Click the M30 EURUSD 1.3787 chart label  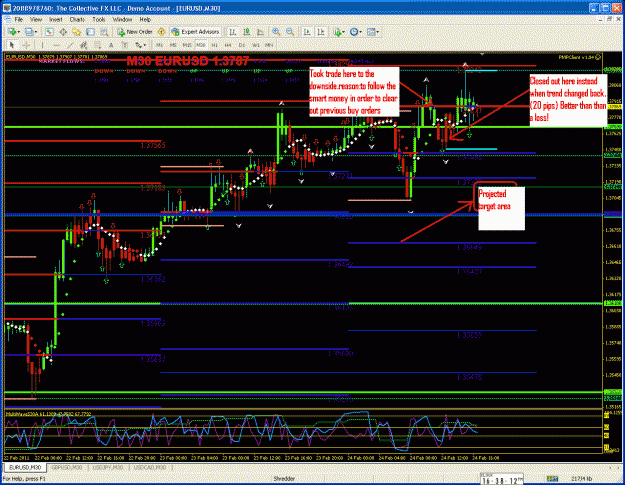click(188, 61)
